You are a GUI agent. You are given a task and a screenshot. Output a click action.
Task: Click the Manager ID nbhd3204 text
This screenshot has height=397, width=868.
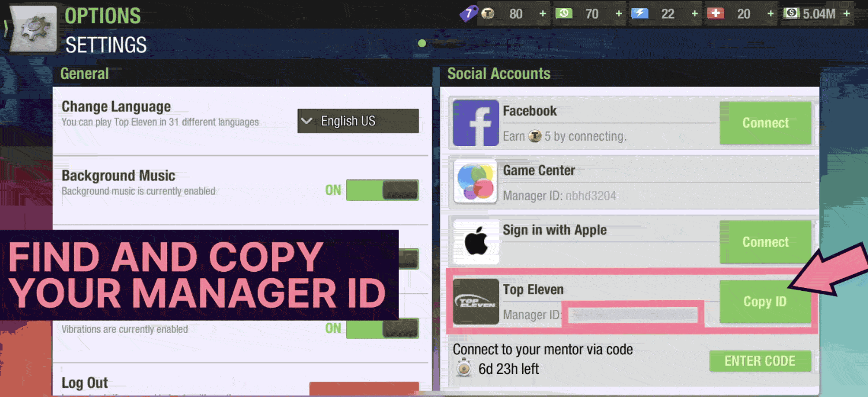click(x=560, y=196)
